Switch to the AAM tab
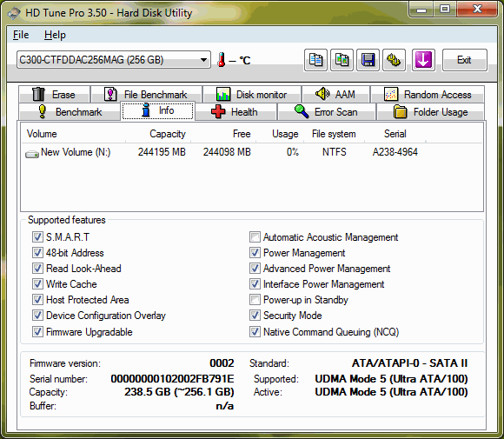This screenshot has height=439, width=504. (335, 94)
